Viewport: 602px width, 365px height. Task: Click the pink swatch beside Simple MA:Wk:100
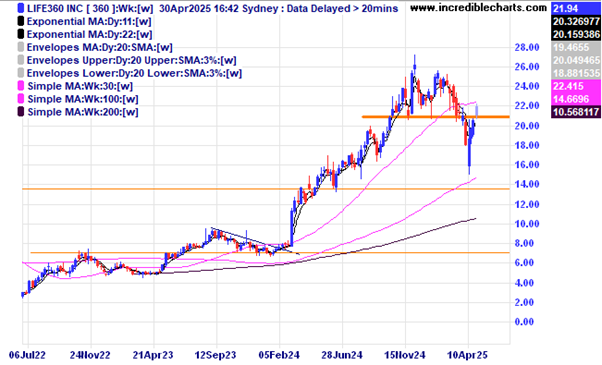(x=21, y=99)
